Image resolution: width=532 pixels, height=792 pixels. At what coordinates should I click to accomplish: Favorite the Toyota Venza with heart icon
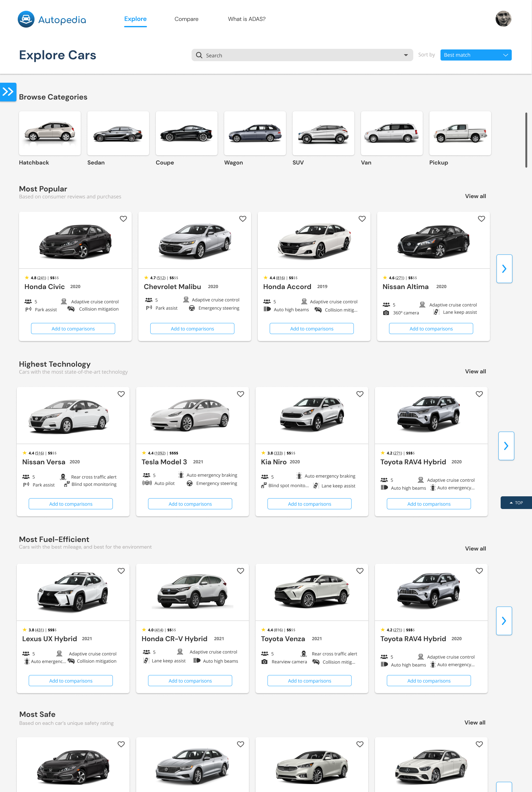coord(360,571)
